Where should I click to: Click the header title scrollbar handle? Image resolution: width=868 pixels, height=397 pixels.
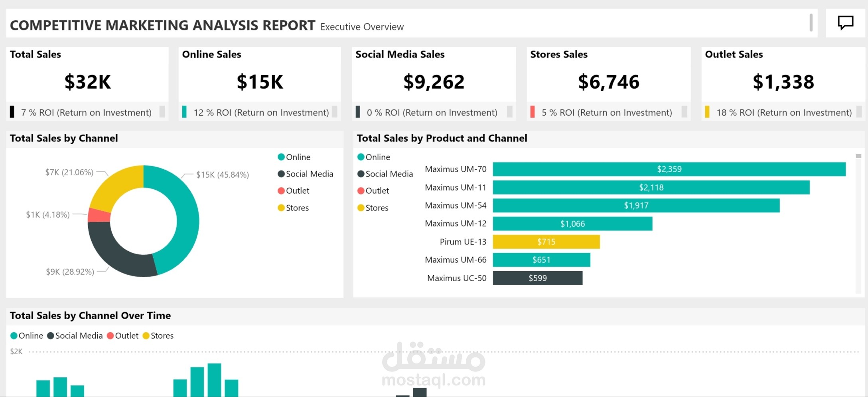point(811,23)
